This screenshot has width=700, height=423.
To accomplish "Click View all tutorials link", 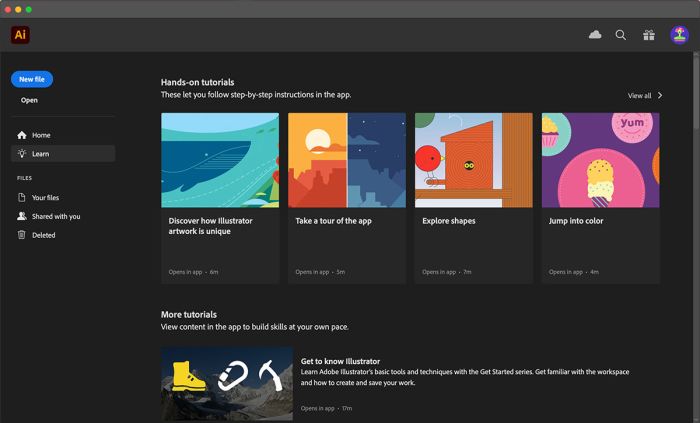I will point(639,96).
